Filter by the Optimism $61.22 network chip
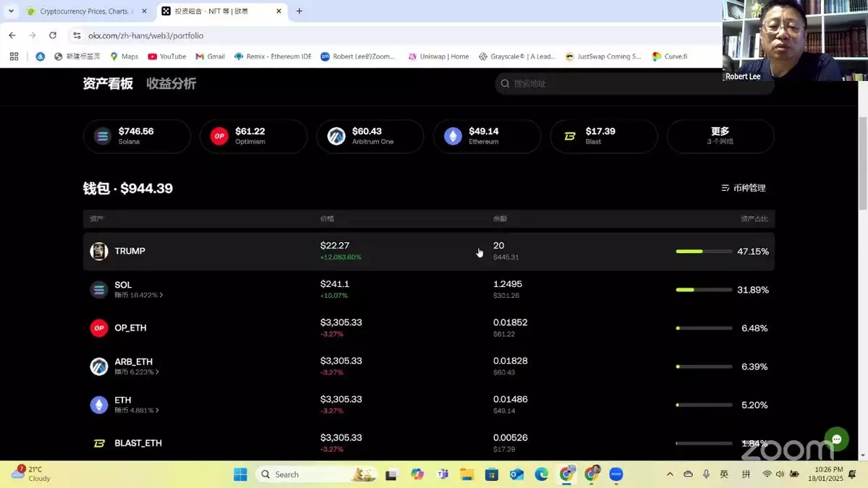The image size is (868, 488). pyautogui.click(x=253, y=136)
